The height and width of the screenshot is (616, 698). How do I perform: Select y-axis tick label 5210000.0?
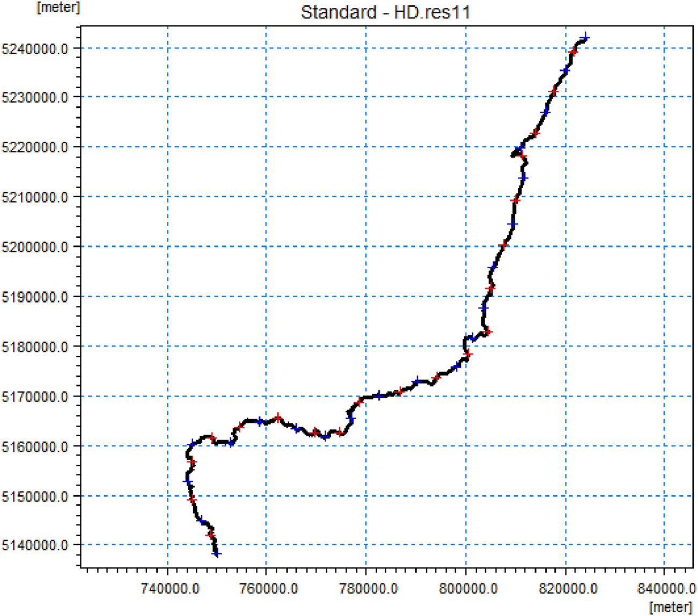[35, 197]
